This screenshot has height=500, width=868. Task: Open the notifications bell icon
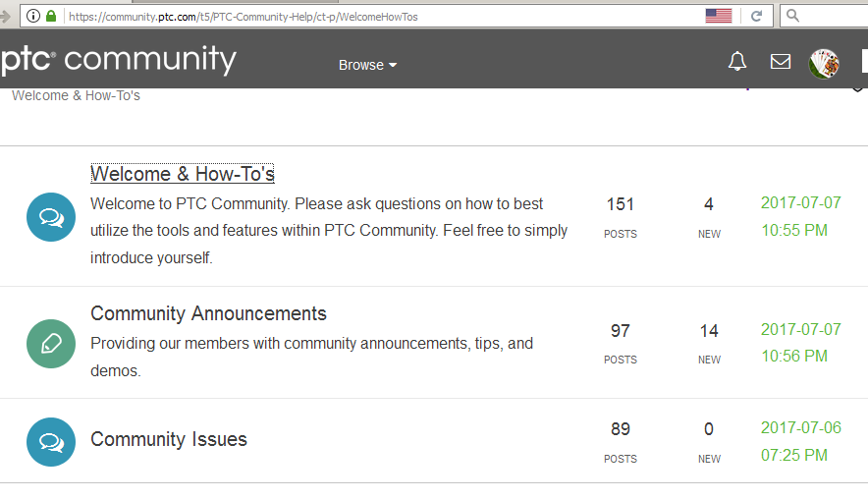tap(736, 62)
